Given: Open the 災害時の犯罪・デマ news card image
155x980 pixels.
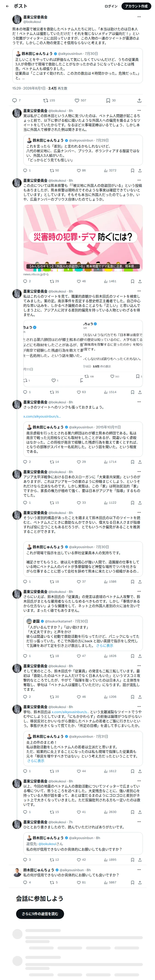Looking at the screenshot, I should 83,238.
